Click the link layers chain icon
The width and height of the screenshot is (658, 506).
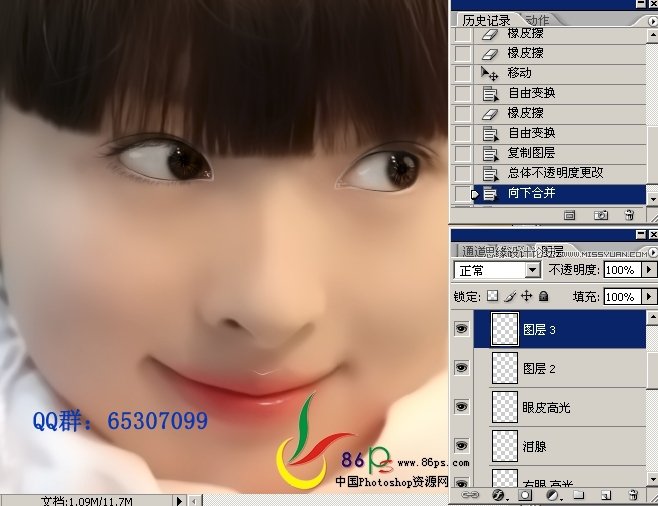coord(470,495)
